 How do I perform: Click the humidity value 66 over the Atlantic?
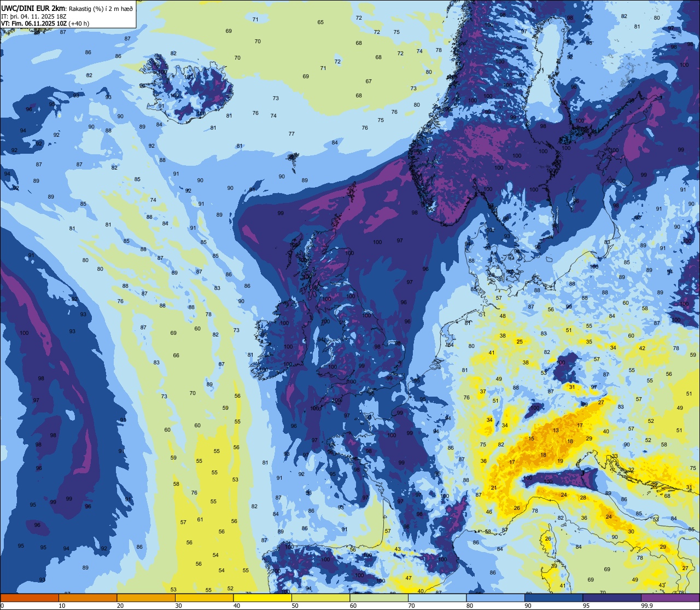point(176,356)
